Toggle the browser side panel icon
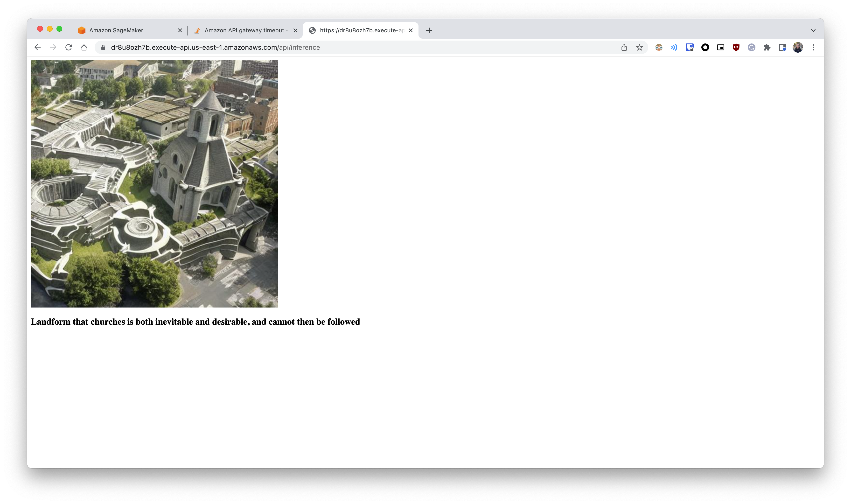This screenshot has height=504, width=851. (782, 48)
